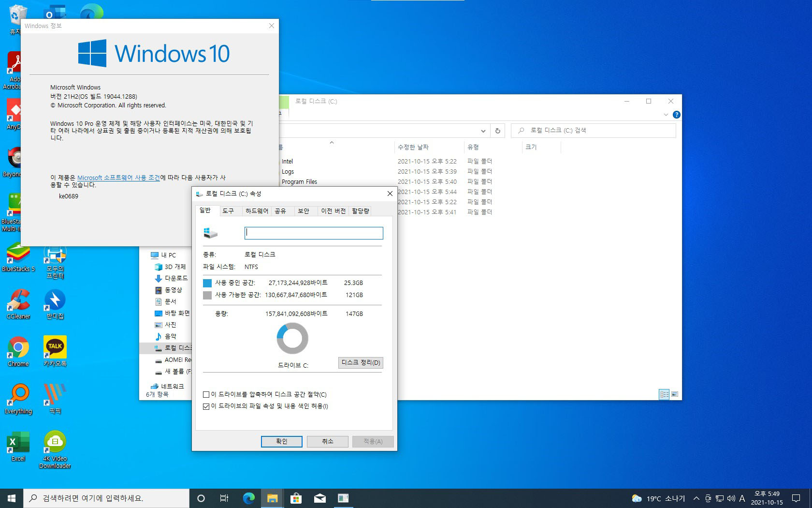Switch to File Explorer taskbar icon
The image size is (812, 508).
tap(272, 498)
